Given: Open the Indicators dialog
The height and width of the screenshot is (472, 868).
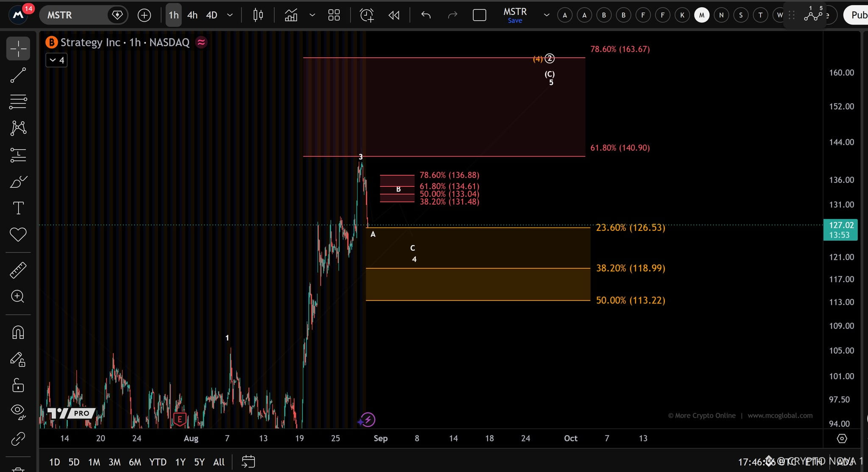Looking at the screenshot, I should 291,15.
